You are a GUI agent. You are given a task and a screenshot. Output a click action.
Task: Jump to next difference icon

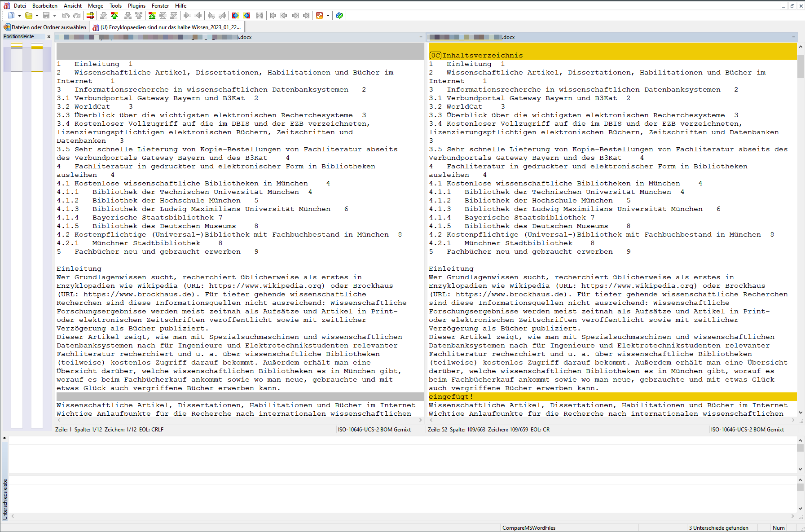point(104,16)
